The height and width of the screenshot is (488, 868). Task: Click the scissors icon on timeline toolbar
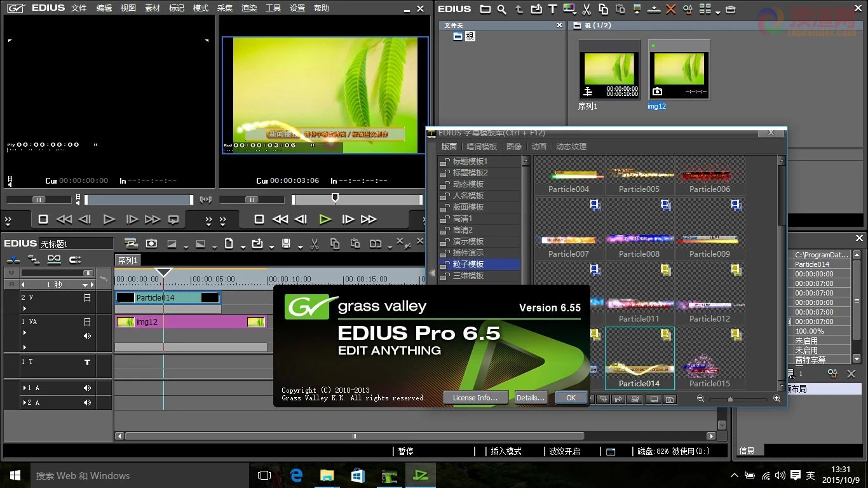(315, 243)
